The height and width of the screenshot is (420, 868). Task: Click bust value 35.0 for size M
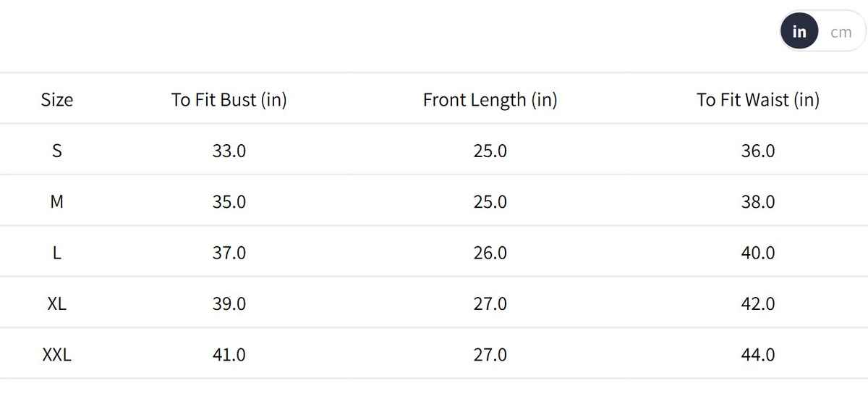[229, 202]
